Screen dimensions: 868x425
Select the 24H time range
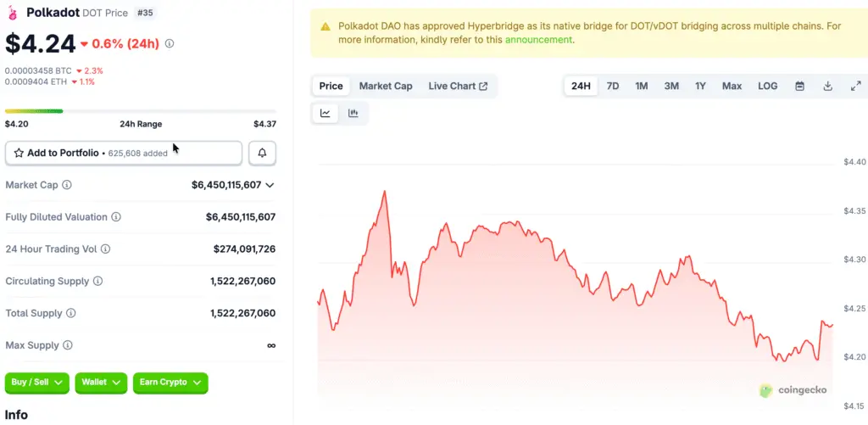coord(581,86)
